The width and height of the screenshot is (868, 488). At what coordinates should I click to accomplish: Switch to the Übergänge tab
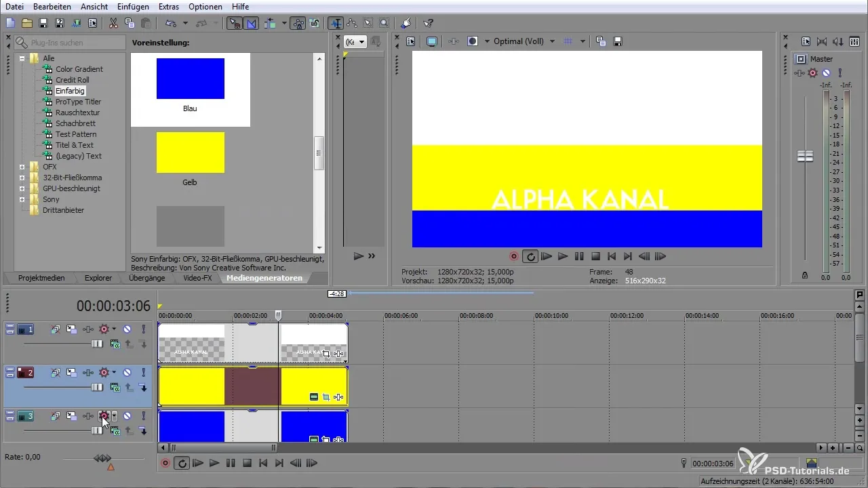pyautogui.click(x=146, y=278)
